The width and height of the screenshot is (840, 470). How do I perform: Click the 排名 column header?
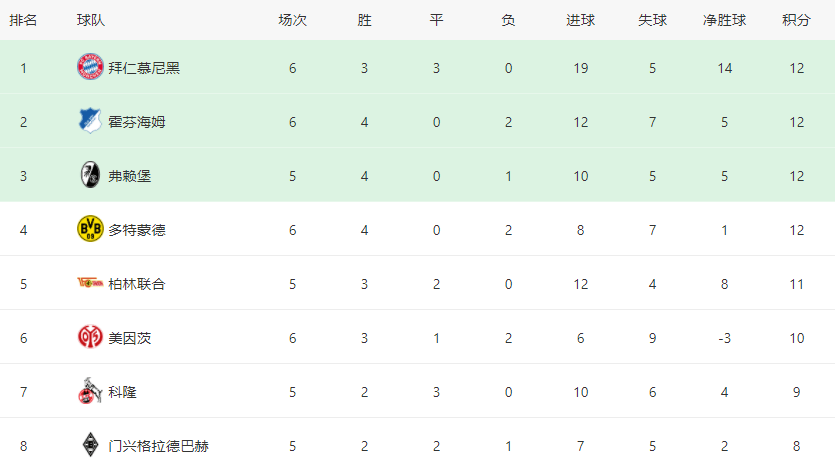[23, 20]
